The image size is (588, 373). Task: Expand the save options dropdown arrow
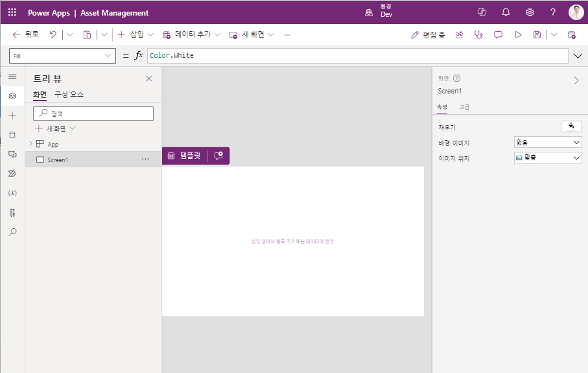click(554, 34)
